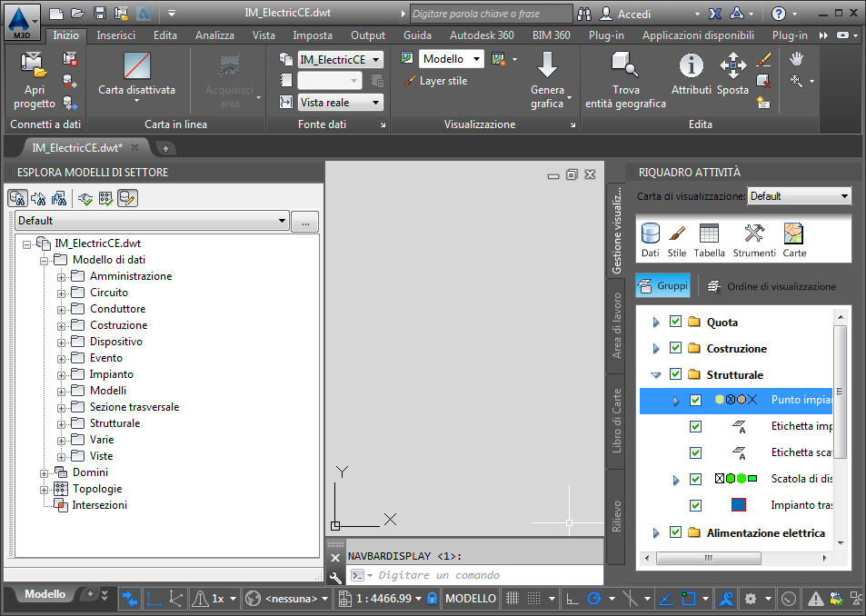Click the help question mark icon
The width and height of the screenshot is (866, 616).
[x=778, y=14]
